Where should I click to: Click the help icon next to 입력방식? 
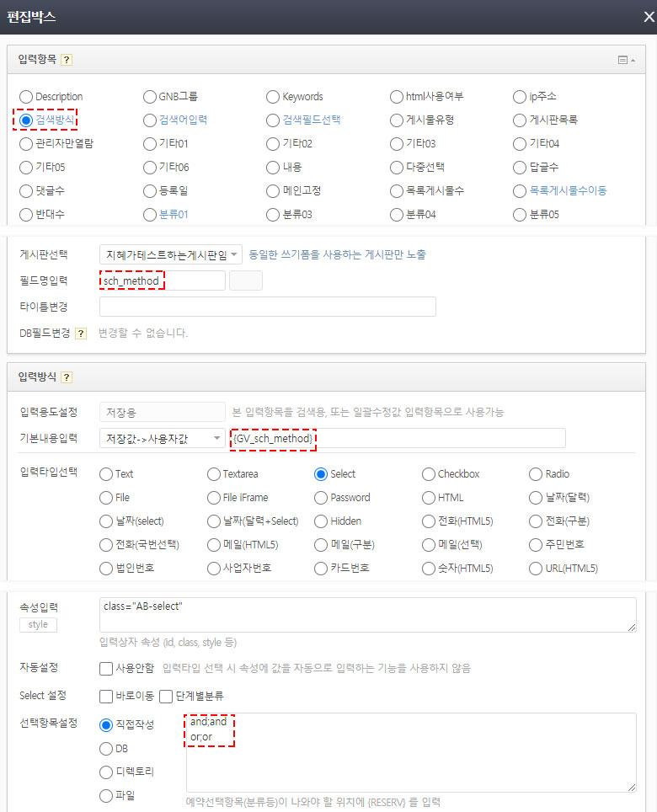67,377
